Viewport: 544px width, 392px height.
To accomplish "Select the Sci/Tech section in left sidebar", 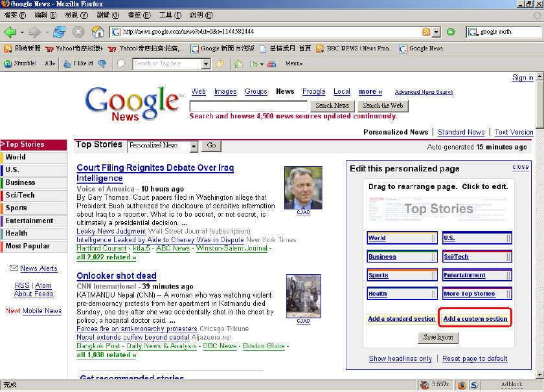I will 34,195.
